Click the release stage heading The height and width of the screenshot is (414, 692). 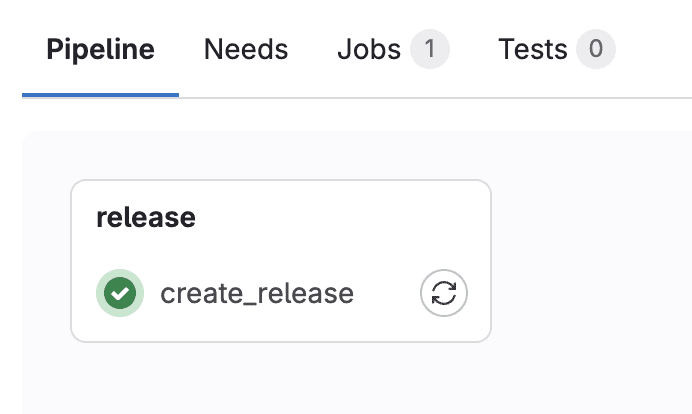tap(145, 217)
